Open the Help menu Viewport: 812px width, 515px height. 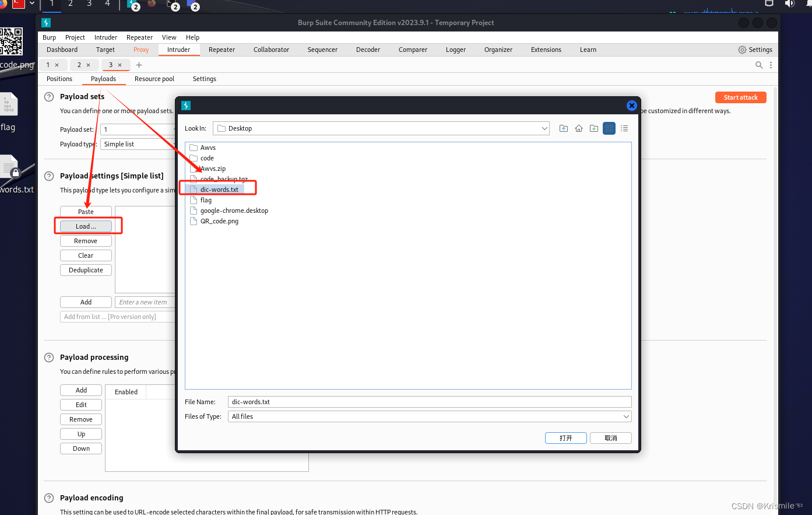click(x=192, y=37)
